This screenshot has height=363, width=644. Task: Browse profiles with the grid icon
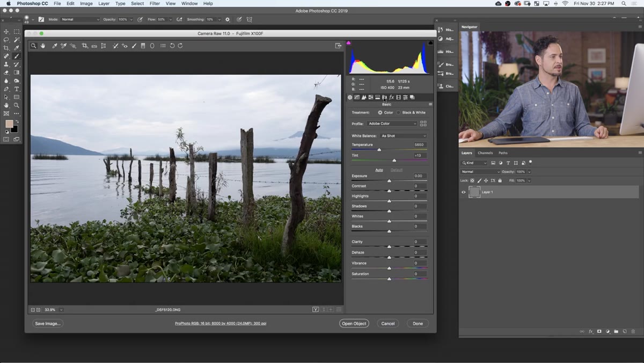click(x=423, y=124)
